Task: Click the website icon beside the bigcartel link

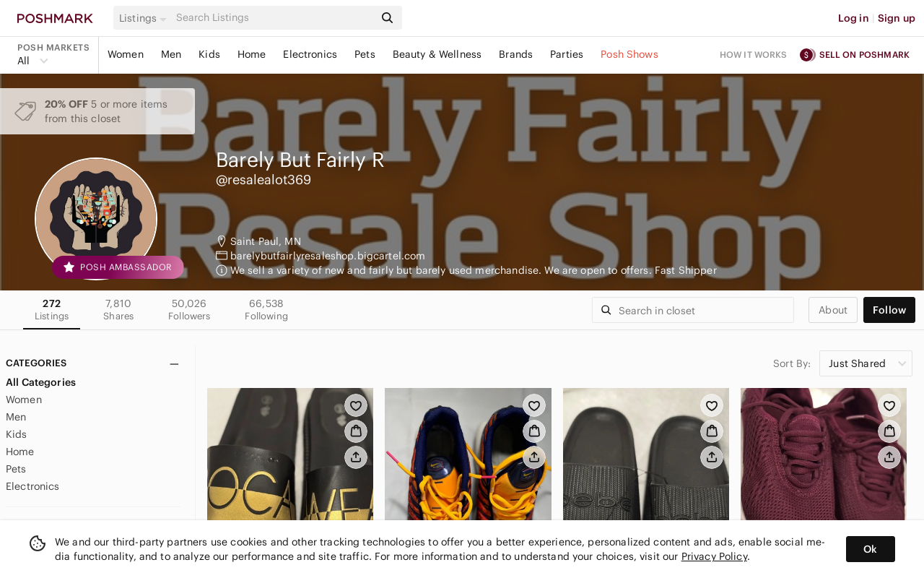Action: pos(222,256)
